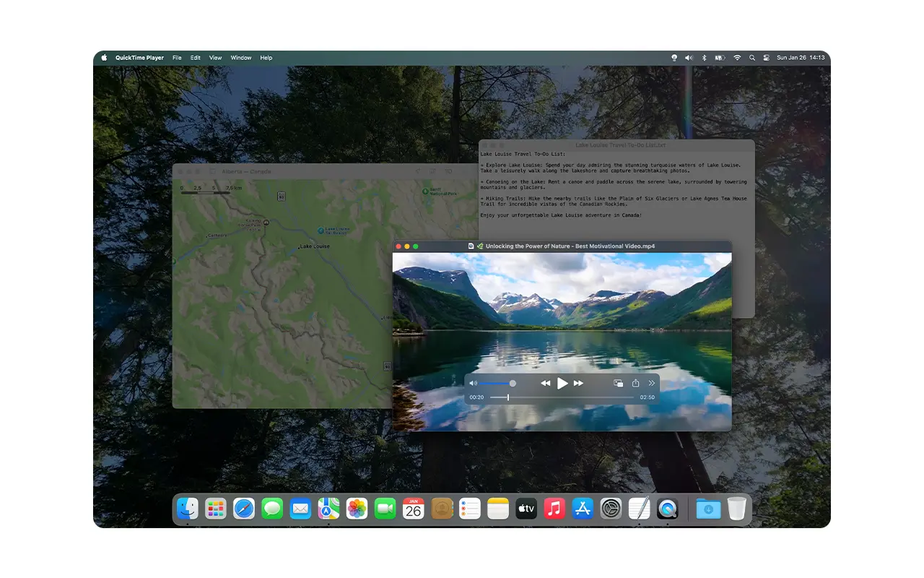The height and width of the screenshot is (578, 924).
Task: Click "Enjoy your unforgettable Lake Louise adventure" text in TextEdit
Action: pyautogui.click(x=561, y=215)
